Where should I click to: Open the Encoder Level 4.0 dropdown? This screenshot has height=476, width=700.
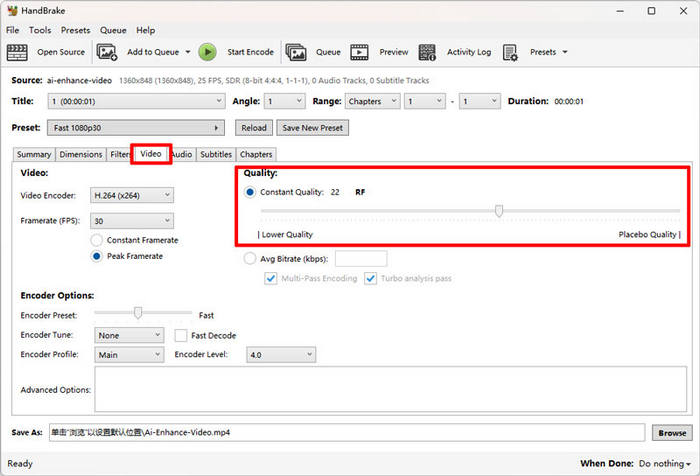281,355
